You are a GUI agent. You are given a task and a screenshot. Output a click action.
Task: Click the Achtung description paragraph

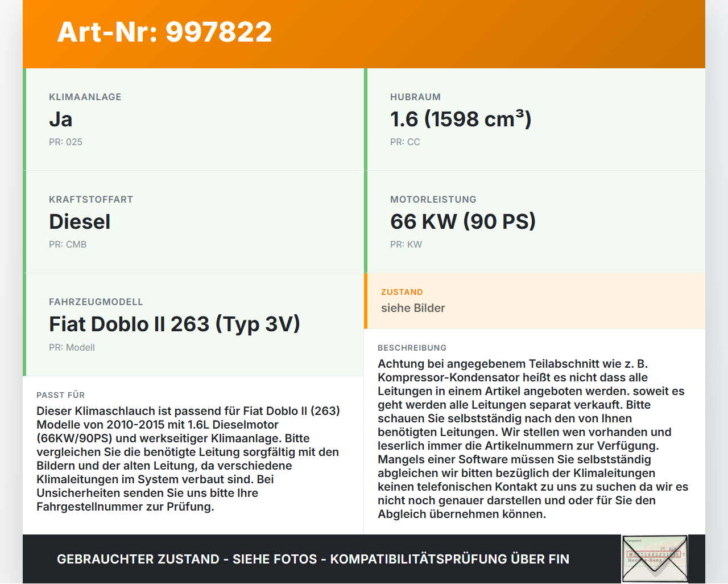coord(533,439)
